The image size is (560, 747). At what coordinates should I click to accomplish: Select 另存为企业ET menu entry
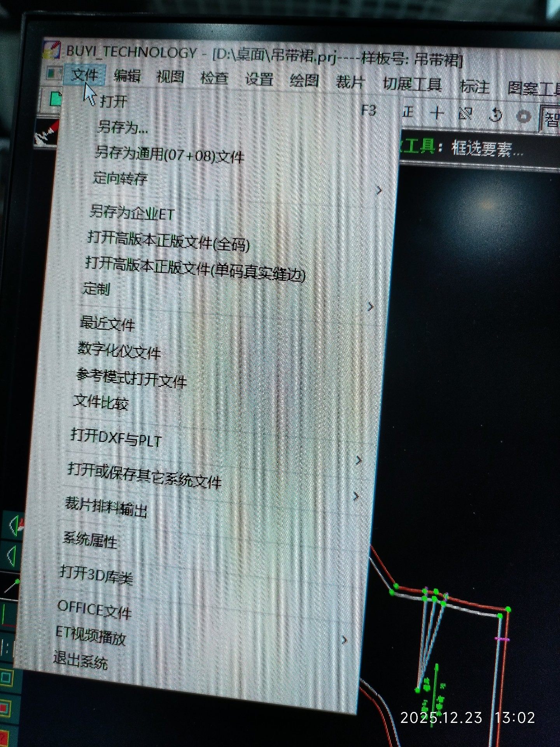(131, 213)
